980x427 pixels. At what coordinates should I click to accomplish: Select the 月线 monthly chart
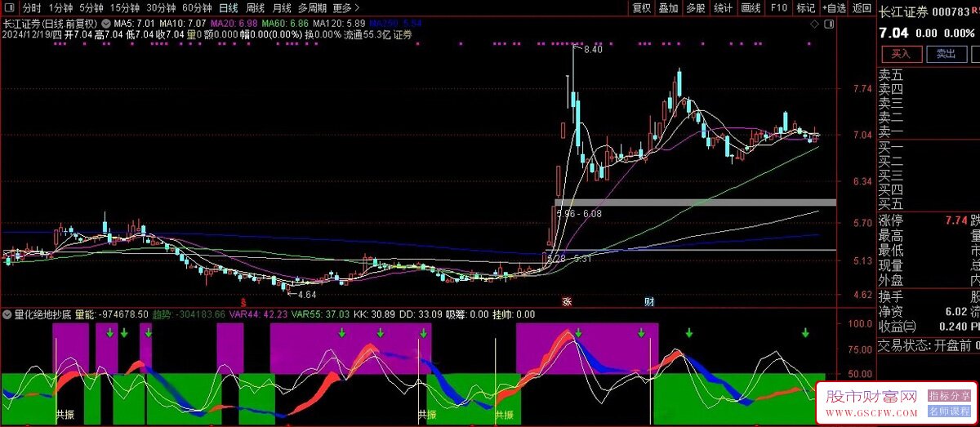(x=282, y=8)
